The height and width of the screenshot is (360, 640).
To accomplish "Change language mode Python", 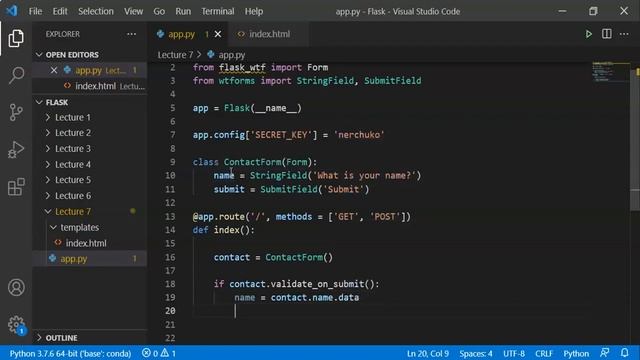I will click(576, 353).
